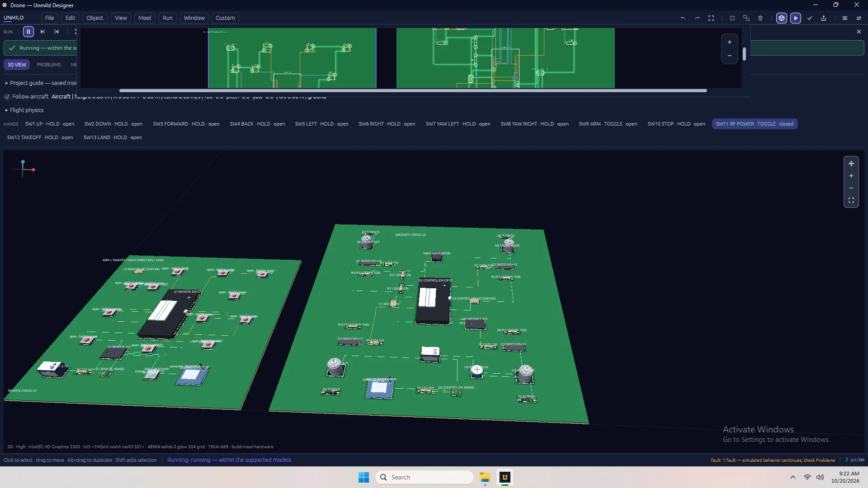The width and height of the screenshot is (868, 488).
Task: Click the taskbar Search box
Action: tap(425, 477)
